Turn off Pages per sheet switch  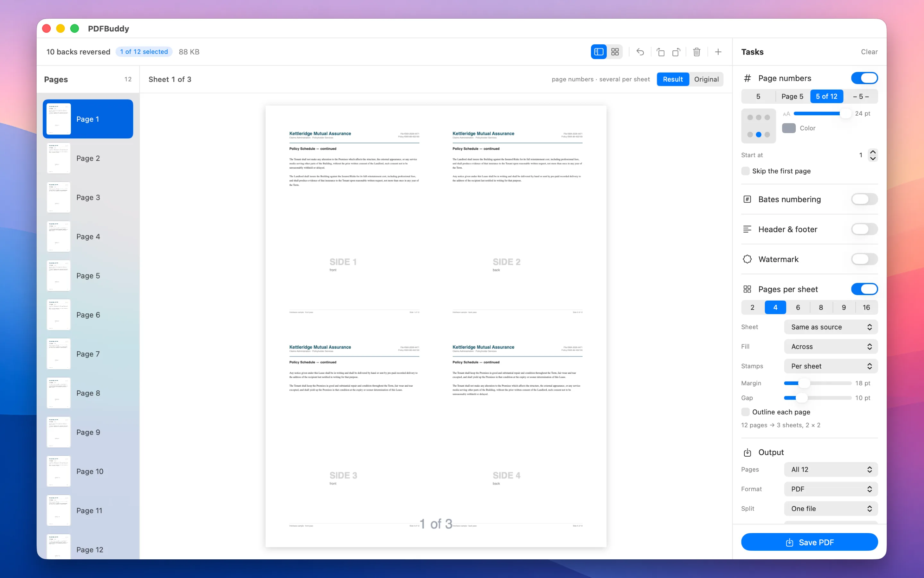(x=864, y=289)
